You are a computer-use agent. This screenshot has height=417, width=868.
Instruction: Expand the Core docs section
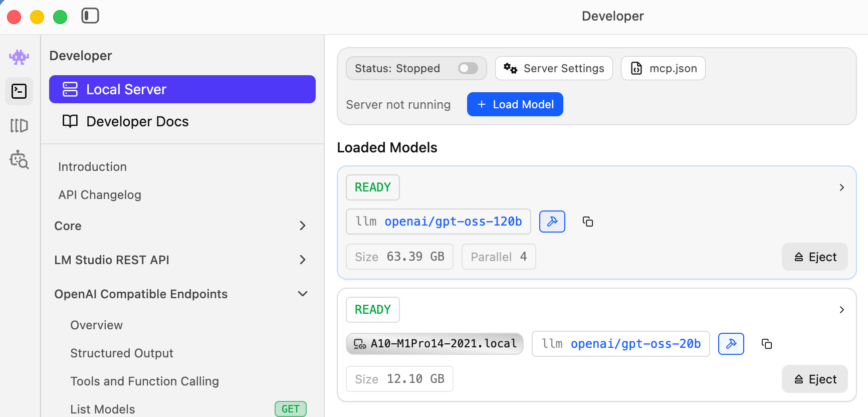coord(302,226)
